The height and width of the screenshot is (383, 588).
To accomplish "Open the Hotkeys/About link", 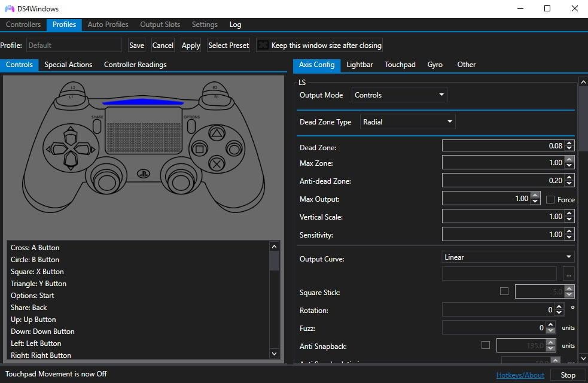I will coord(520,374).
